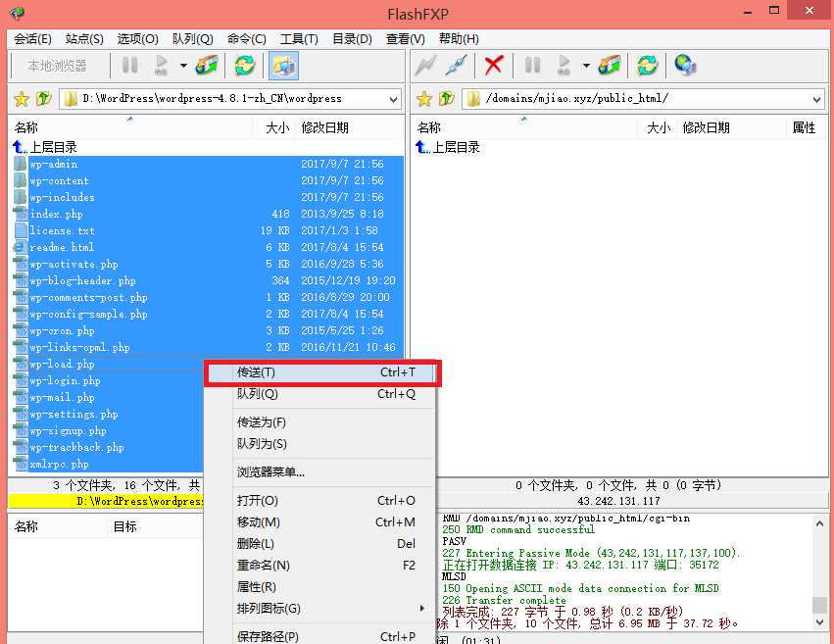Refresh the local file list
This screenshot has width=834, height=644.
click(245, 66)
